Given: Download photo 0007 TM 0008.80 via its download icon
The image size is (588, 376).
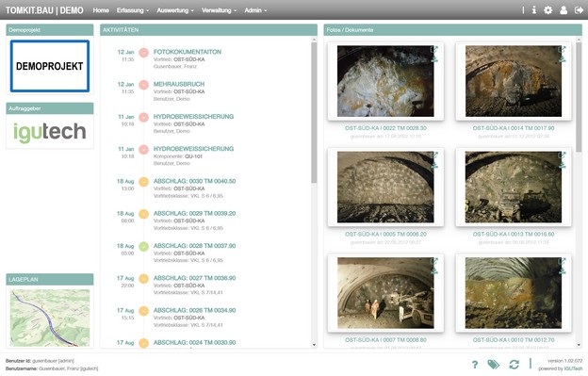Looking at the screenshot, I should click(434, 270).
